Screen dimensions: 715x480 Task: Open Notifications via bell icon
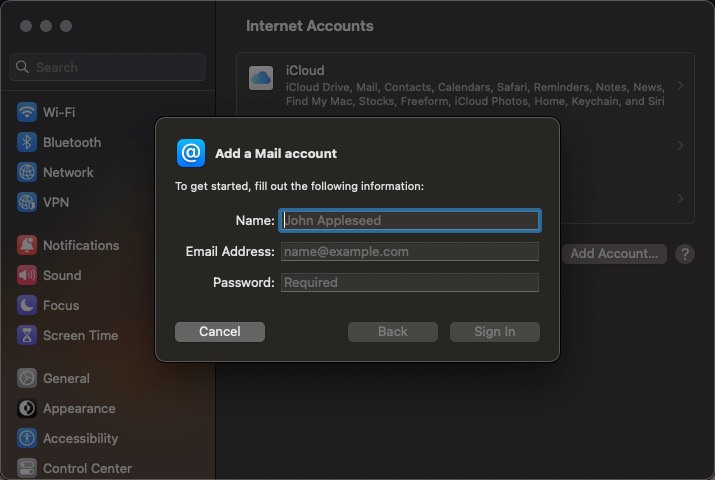(26, 245)
